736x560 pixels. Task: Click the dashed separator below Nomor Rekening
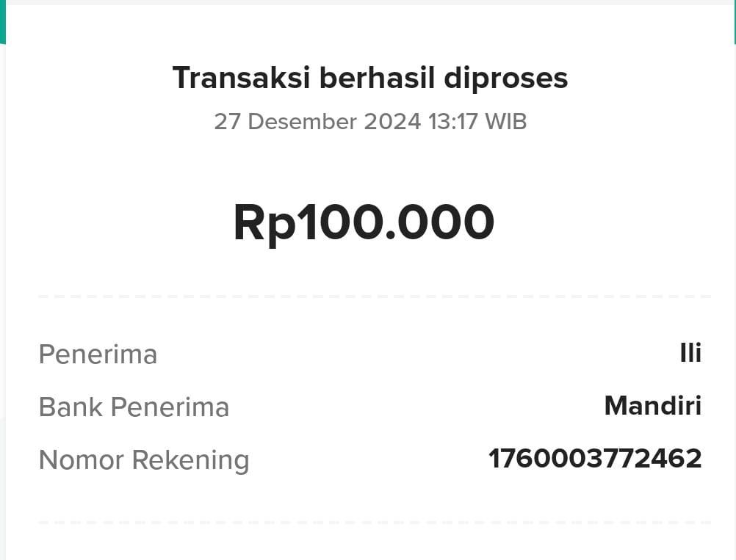(375, 523)
